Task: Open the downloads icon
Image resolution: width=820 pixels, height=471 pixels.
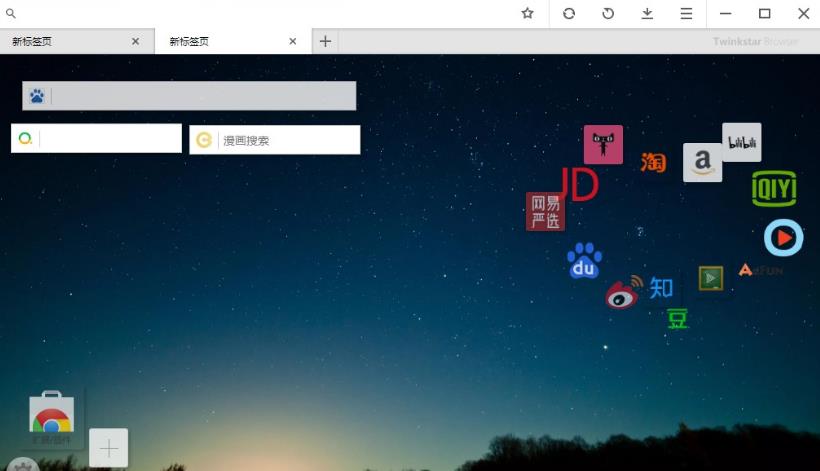Action: click(x=647, y=14)
